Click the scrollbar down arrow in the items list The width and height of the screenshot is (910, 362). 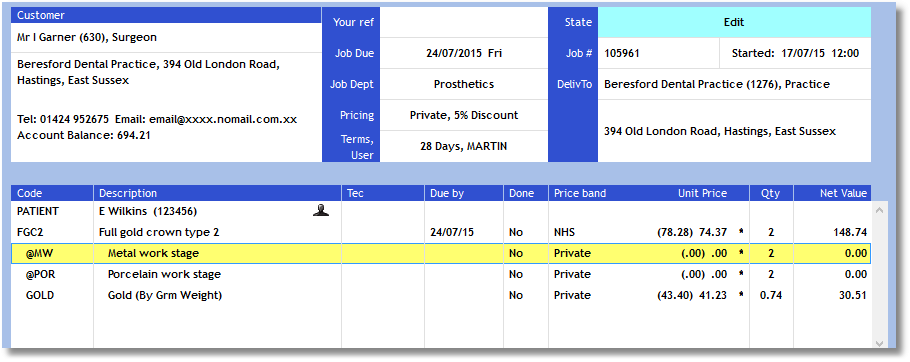880,342
